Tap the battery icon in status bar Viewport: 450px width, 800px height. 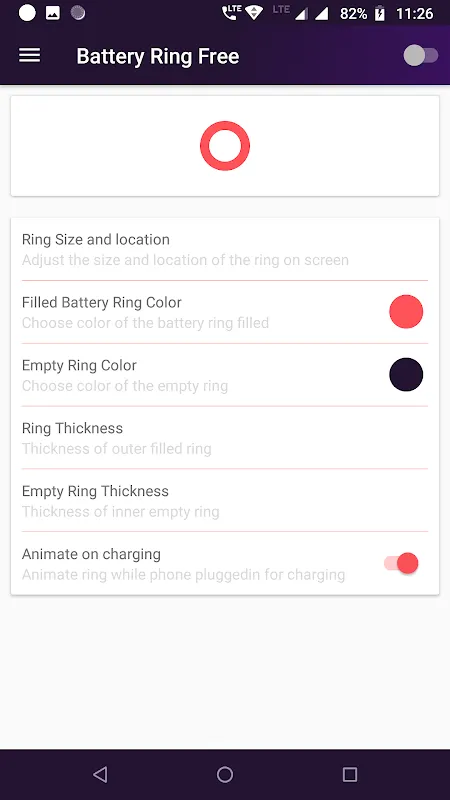click(380, 14)
